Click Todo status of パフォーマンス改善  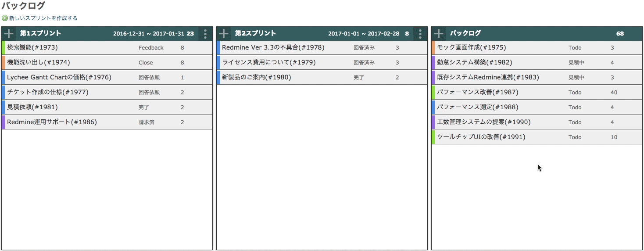click(575, 93)
